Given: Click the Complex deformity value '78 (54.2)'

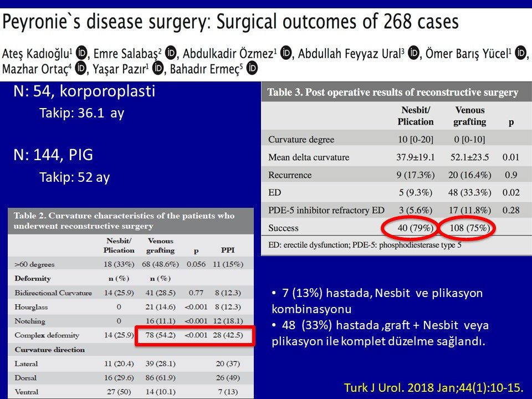Looking at the screenshot, I should [161, 335].
